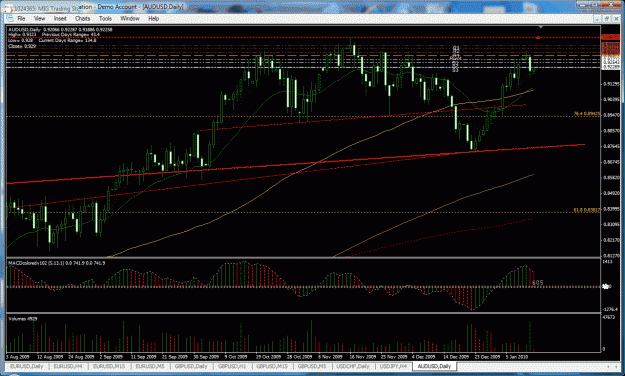This screenshot has height=376, width=625.
Task: Open the Insert menu
Action: point(60,18)
